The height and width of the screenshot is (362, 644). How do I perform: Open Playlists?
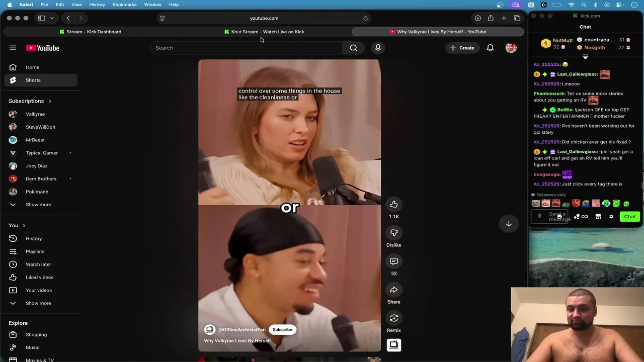coord(40,251)
